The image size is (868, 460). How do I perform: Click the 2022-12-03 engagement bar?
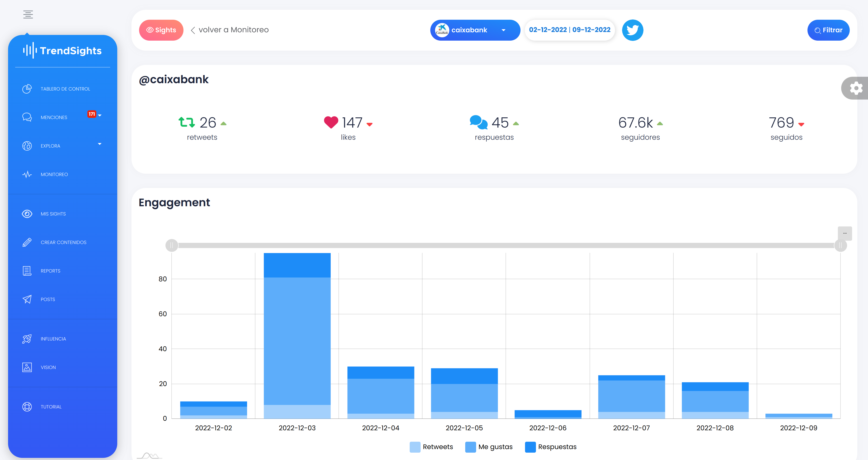pyautogui.click(x=297, y=335)
